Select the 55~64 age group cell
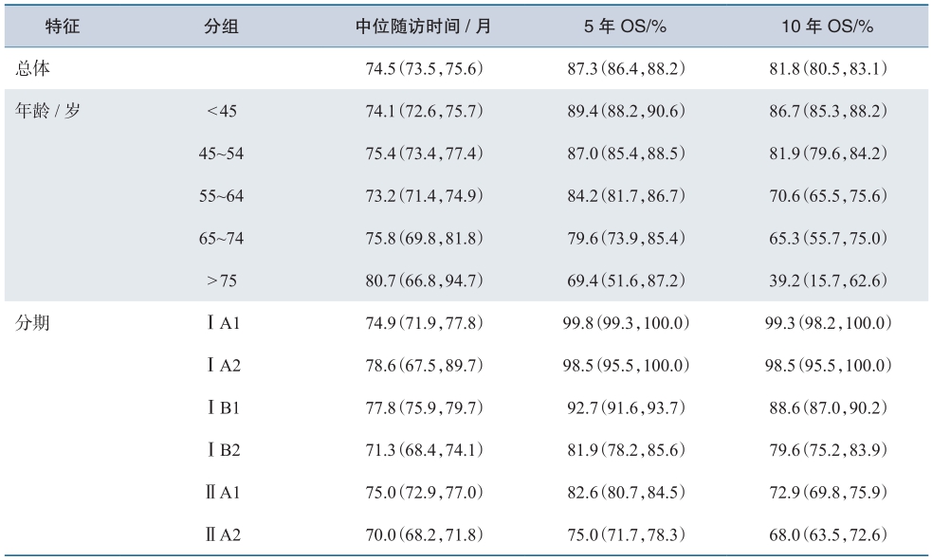The image size is (932, 560). (x=221, y=196)
